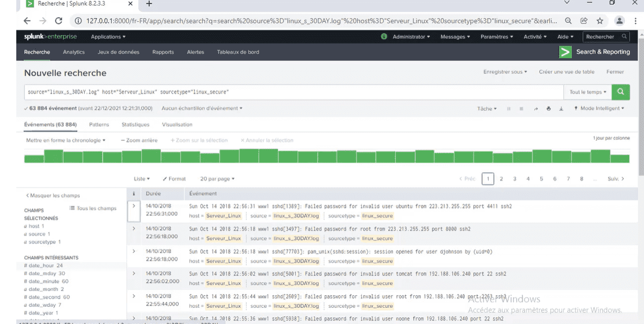Viewport: 644px width, 324px height.
Task: Open the Administrator menu
Action: (411, 36)
